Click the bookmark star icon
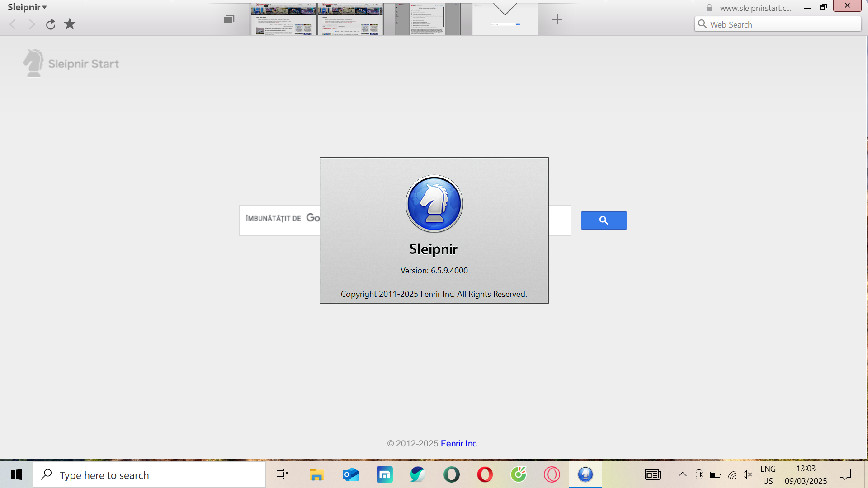The height and width of the screenshot is (488, 868). (x=70, y=24)
